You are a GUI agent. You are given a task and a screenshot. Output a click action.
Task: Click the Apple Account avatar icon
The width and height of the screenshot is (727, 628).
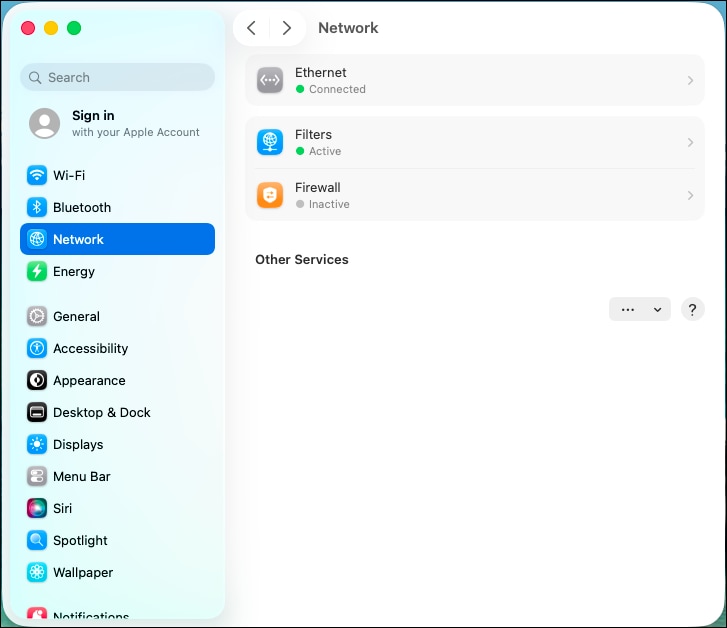(x=45, y=123)
